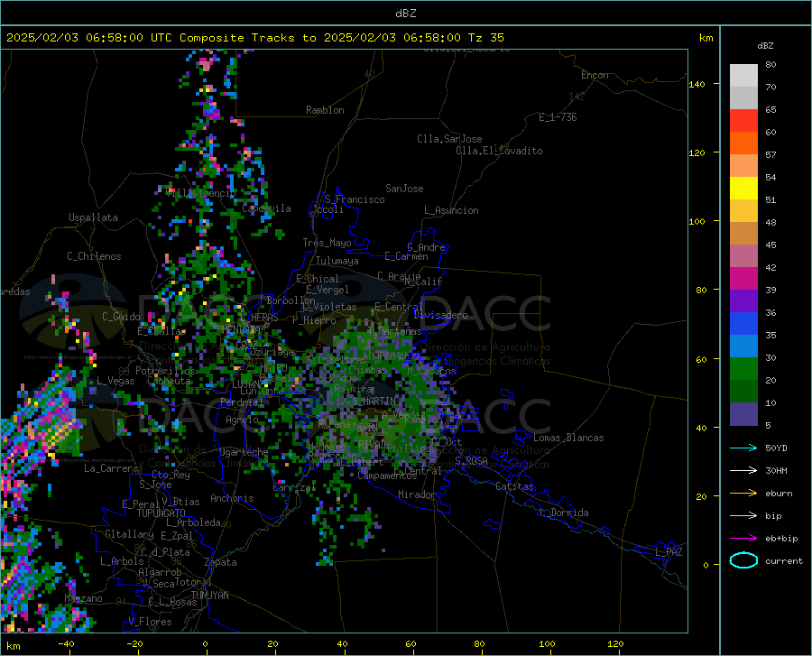Click the Potrerillos label
This screenshot has width=812, height=656.
click(x=165, y=371)
